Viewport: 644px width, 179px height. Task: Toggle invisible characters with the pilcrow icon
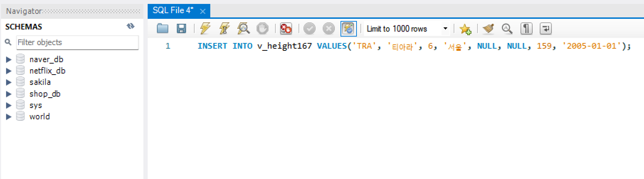coord(527,28)
